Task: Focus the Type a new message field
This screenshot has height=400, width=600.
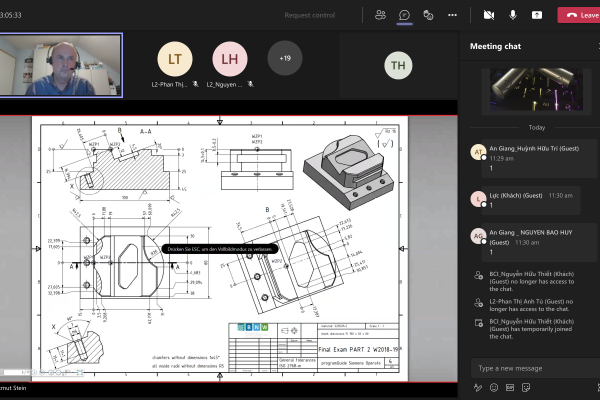Action: click(x=530, y=367)
